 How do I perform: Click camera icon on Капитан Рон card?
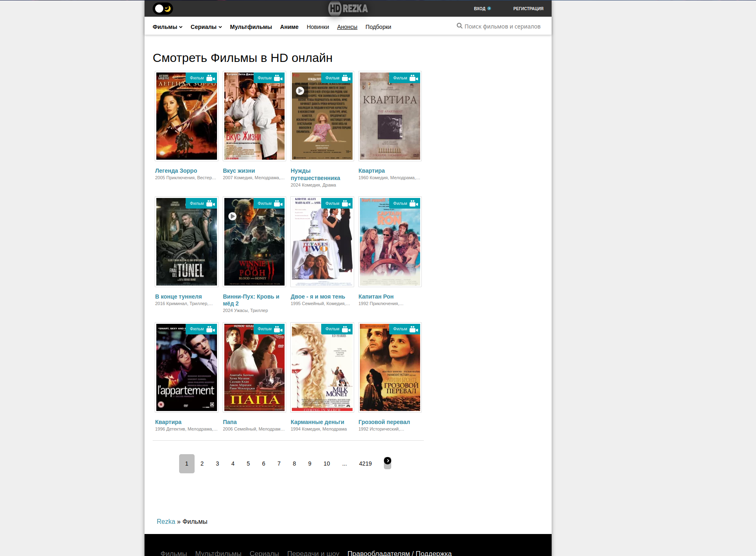point(414,203)
